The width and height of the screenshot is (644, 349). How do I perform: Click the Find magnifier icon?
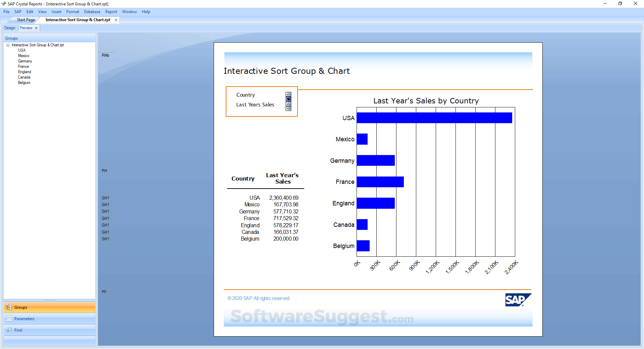(9, 330)
